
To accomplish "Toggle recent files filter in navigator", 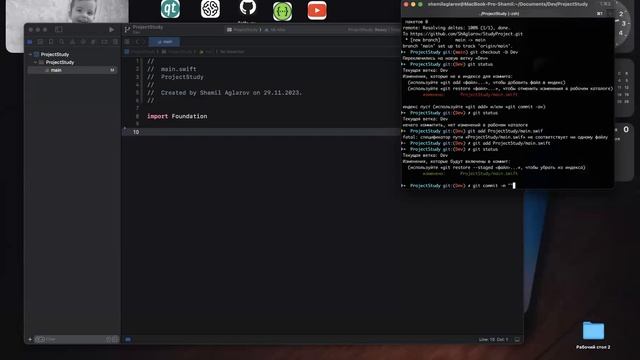I will [x=109, y=339].
